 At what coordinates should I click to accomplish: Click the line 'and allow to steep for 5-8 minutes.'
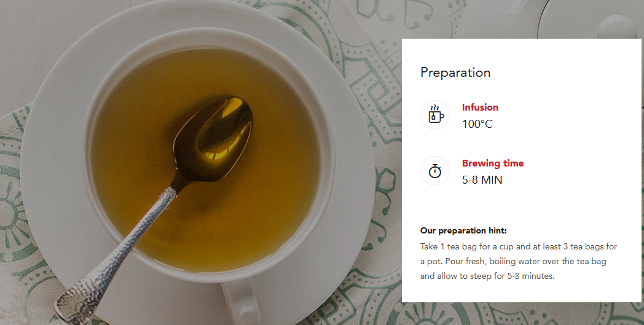(487, 276)
